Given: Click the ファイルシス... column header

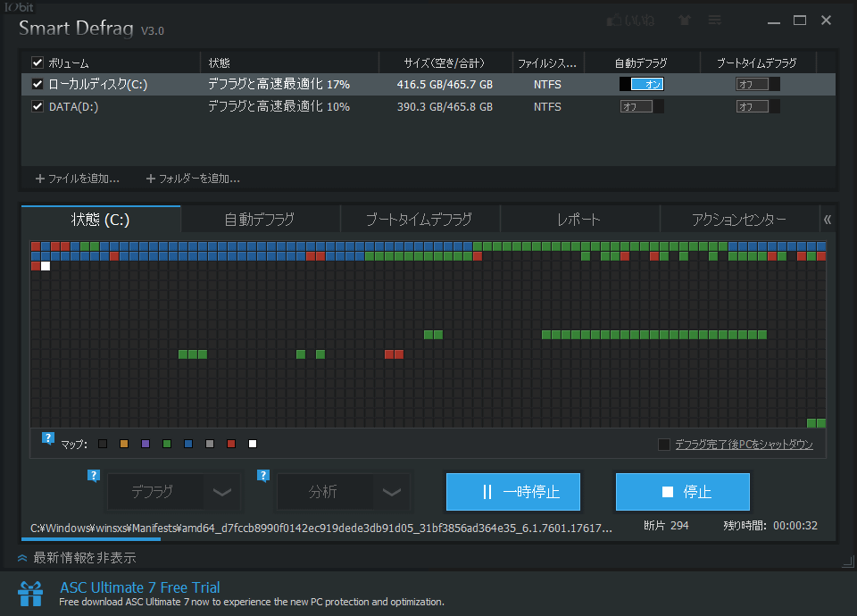Looking at the screenshot, I should [x=547, y=63].
